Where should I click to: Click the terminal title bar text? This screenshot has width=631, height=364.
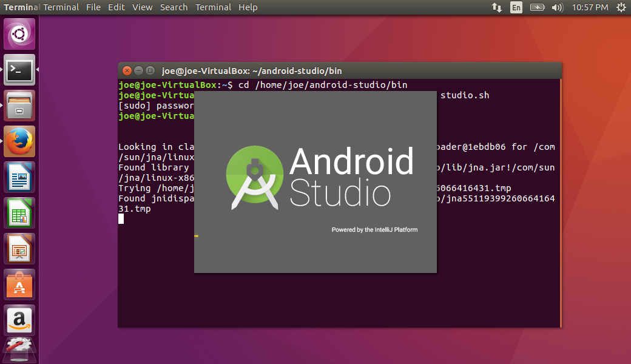coord(252,71)
